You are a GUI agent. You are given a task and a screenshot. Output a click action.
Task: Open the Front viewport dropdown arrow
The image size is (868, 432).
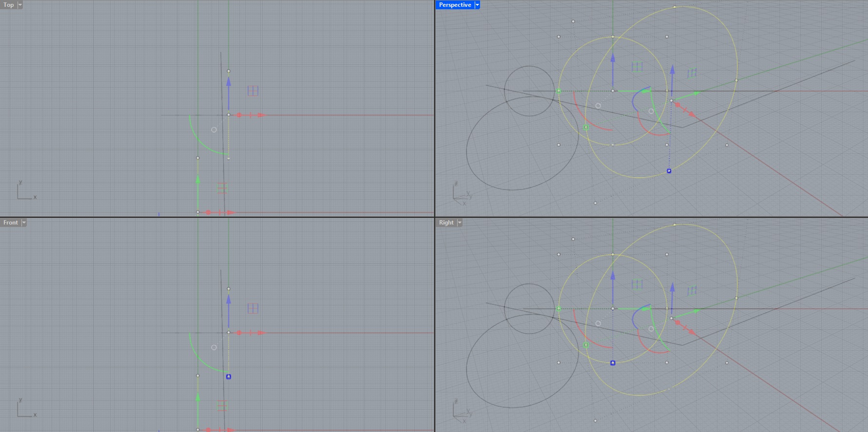(x=24, y=223)
